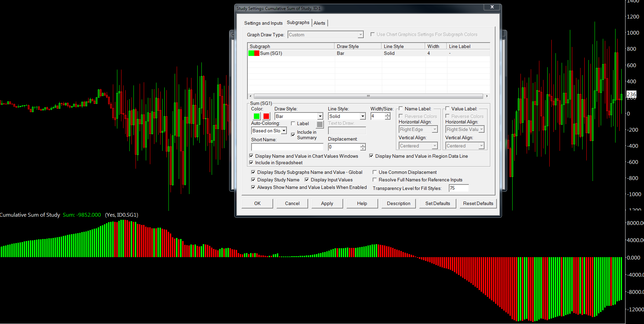
Task: Close the Study Settings dialog
Action: point(492,7)
